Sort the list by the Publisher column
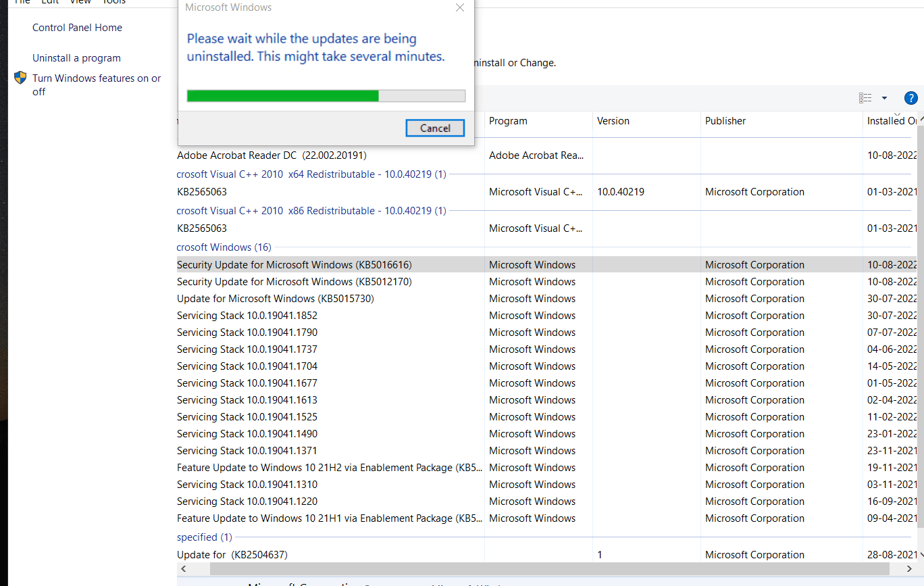Viewport: 924px width, 586px height. coord(725,121)
